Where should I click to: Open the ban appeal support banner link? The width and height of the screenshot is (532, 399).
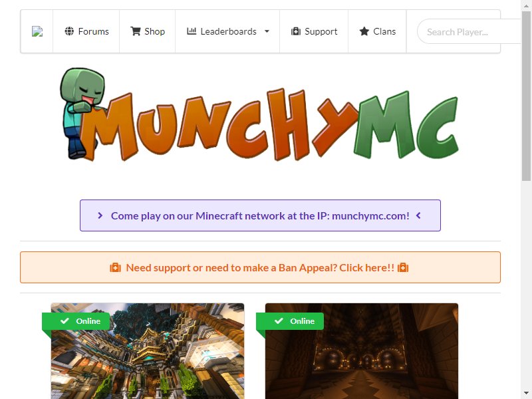260,267
